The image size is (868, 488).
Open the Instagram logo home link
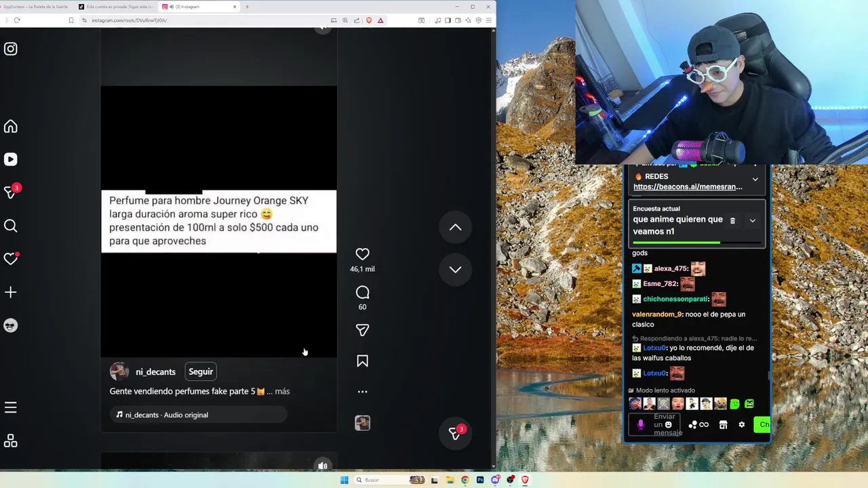pyautogui.click(x=11, y=49)
